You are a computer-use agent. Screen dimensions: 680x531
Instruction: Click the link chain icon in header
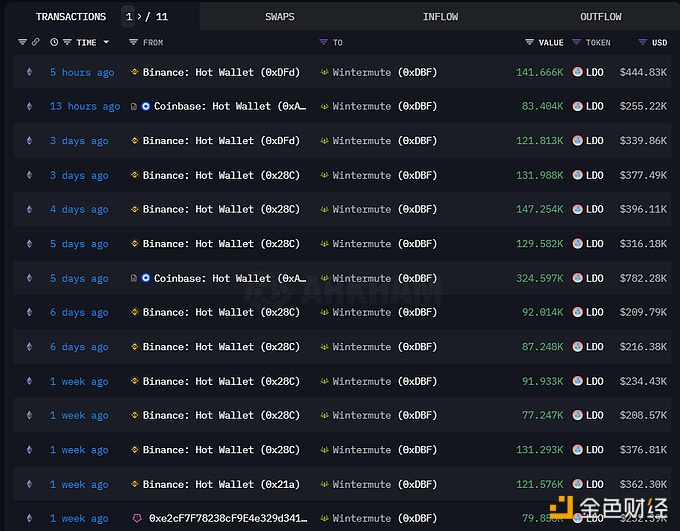36,42
